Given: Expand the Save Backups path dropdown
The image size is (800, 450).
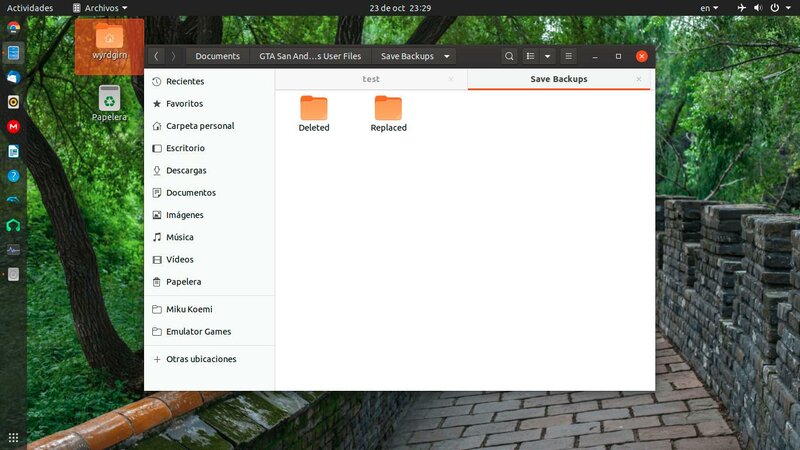Looking at the screenshot, I should [x=447, y=56].
